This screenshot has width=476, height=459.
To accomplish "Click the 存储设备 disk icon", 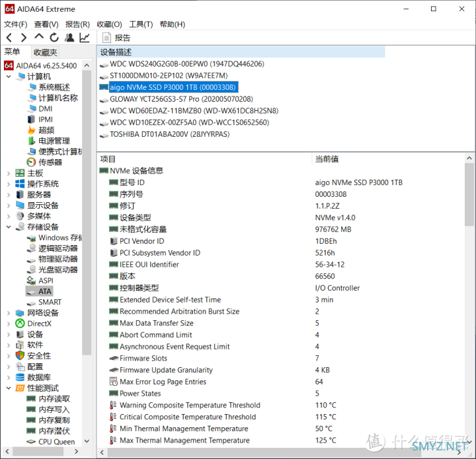I will [20, 227].
